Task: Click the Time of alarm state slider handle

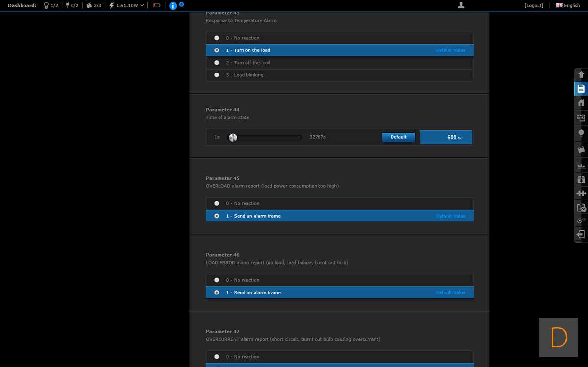Action: pyautogui.click(x=233, y=137)
